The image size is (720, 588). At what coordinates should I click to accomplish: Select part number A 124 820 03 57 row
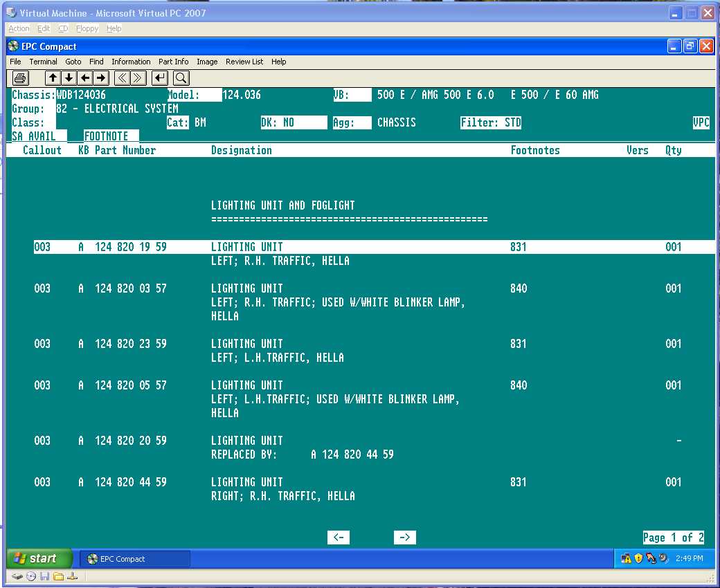131,288
